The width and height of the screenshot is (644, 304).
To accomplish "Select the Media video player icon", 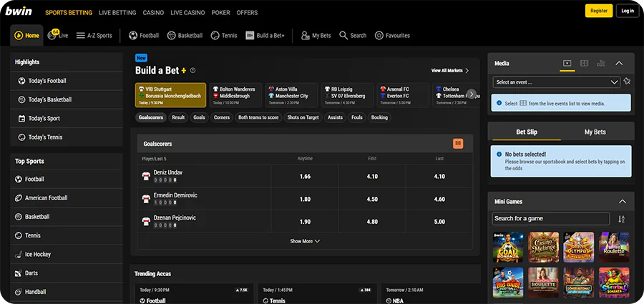I will point(567,63).
